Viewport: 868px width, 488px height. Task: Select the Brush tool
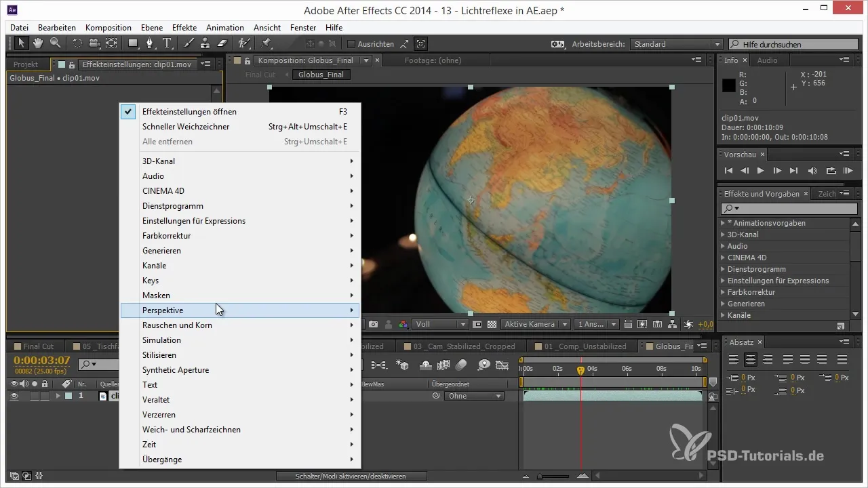coord(189,43)
